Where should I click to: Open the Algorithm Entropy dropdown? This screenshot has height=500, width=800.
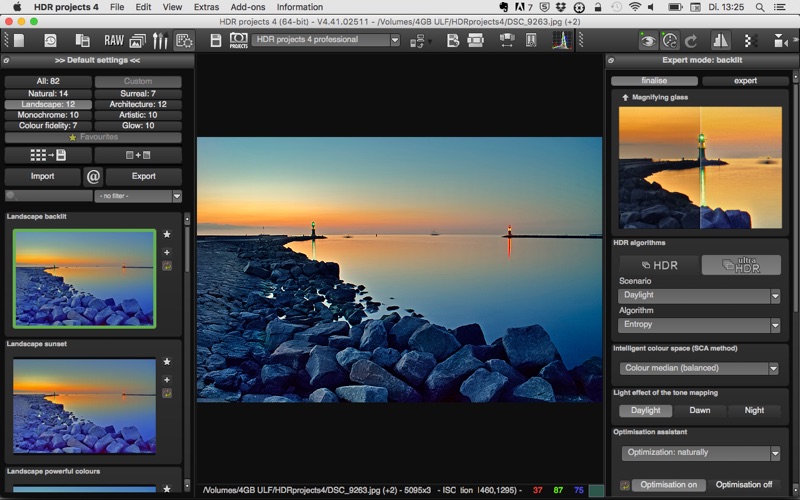(698, 324)
